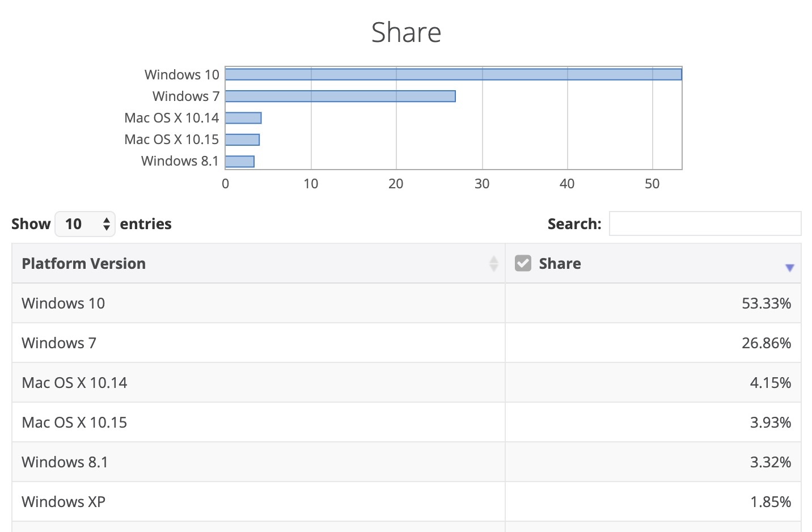Click into the Search input field
This screenshot has width=812, height=532.
[x=705, y=223]
